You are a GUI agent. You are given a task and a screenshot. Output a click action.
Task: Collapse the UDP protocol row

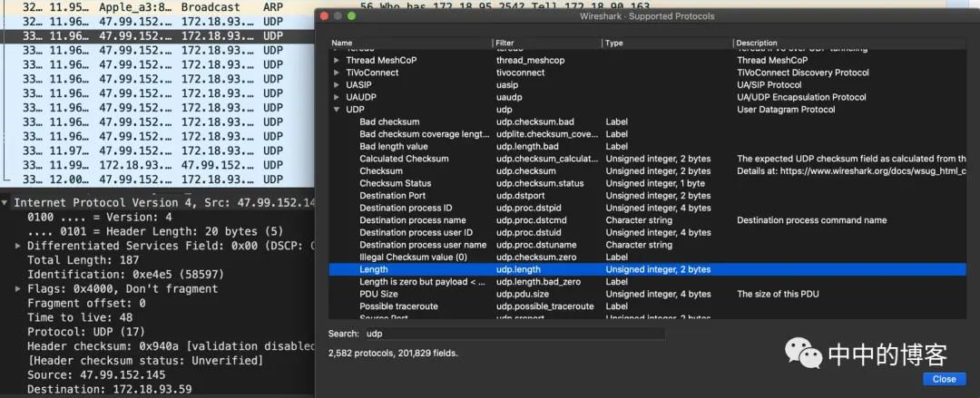click(x=337, y=110)
